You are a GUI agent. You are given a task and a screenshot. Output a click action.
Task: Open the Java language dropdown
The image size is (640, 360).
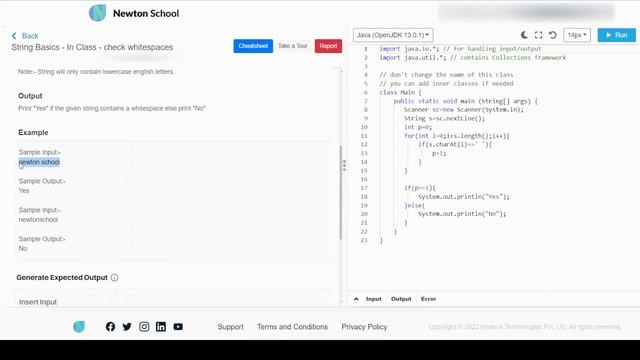click(x=393, y=35)
